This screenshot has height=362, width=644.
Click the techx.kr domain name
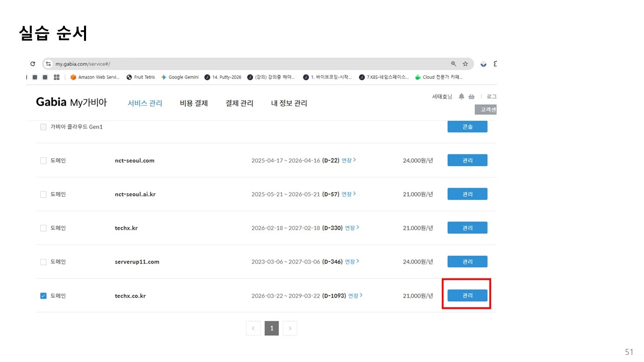tap(126, 228)
